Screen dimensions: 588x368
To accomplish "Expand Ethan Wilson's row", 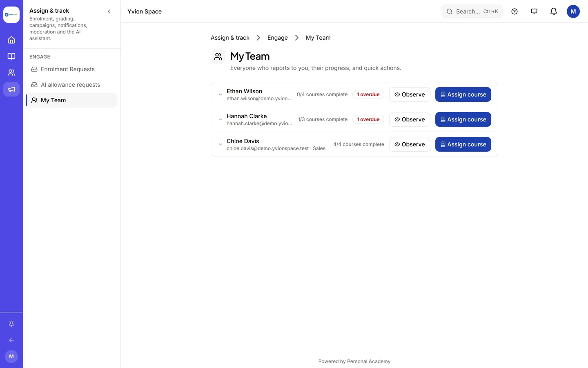I will (220, 94).
